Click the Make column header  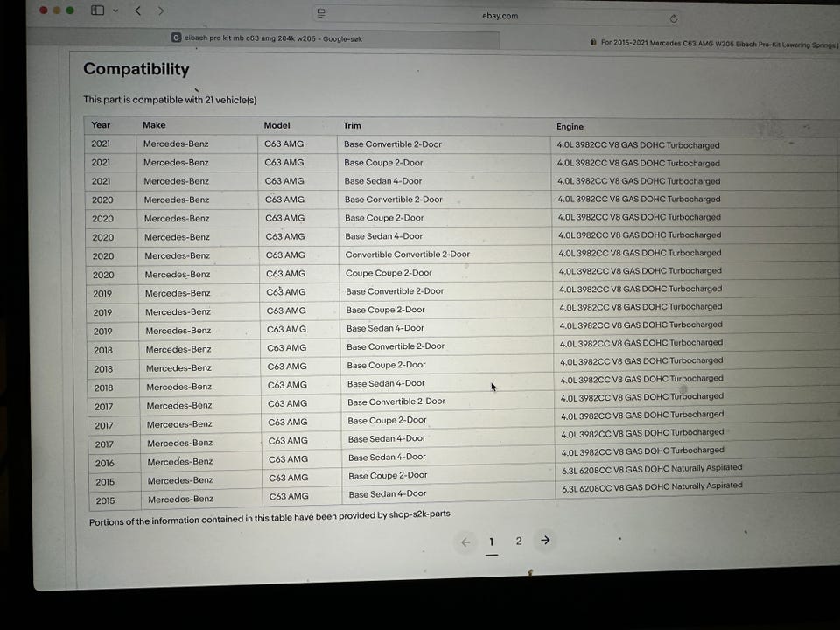[154, 125]
